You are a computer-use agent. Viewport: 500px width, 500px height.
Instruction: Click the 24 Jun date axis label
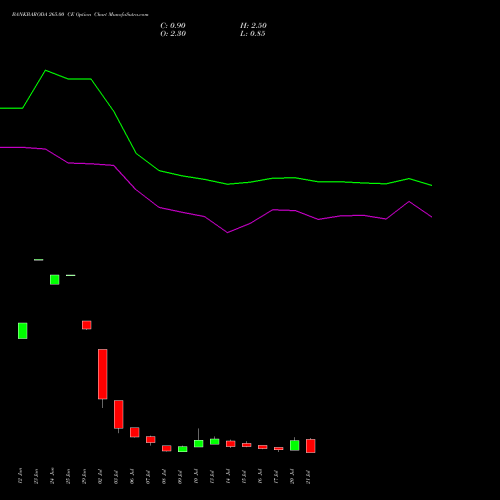coord(52,476)
